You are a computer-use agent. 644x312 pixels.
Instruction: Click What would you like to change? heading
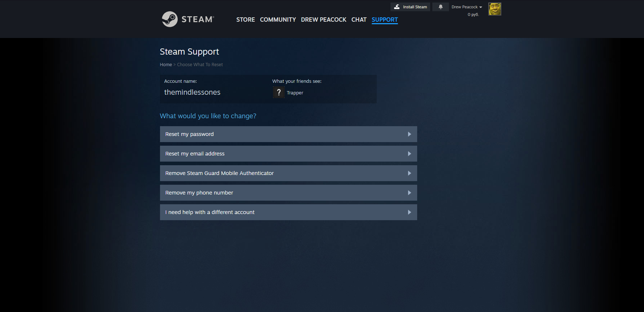point(208,116)
